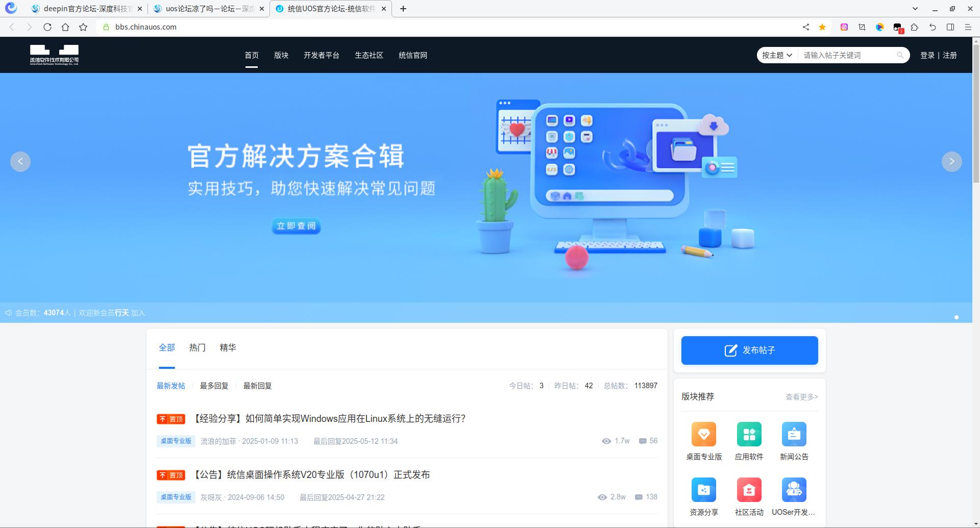Reload the page with the refresh icon
Viewport: 980px width, 528px height.
tap(47, 27)
